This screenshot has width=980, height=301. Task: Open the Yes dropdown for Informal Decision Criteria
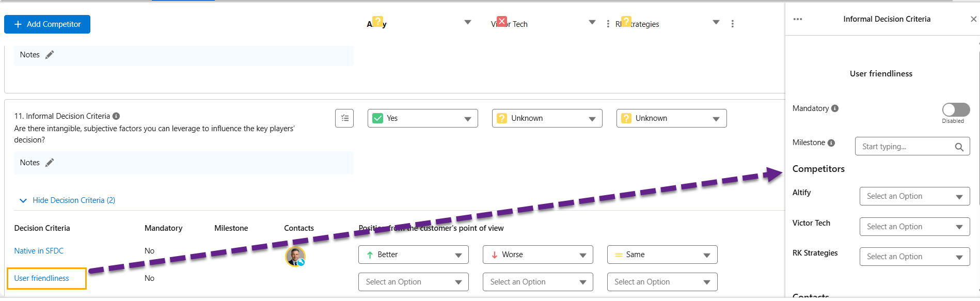pyautogui.click(x=422, y=118)
